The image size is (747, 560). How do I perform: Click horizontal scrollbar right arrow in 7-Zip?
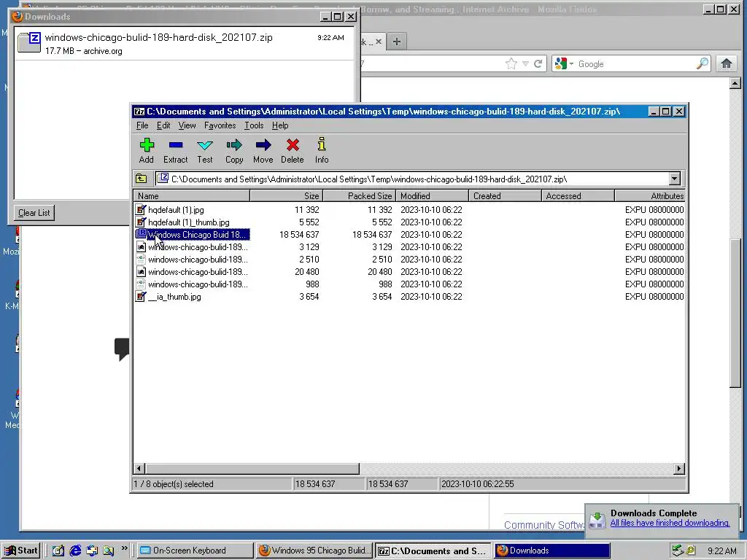pyautogui.click(x=679, y=469)
